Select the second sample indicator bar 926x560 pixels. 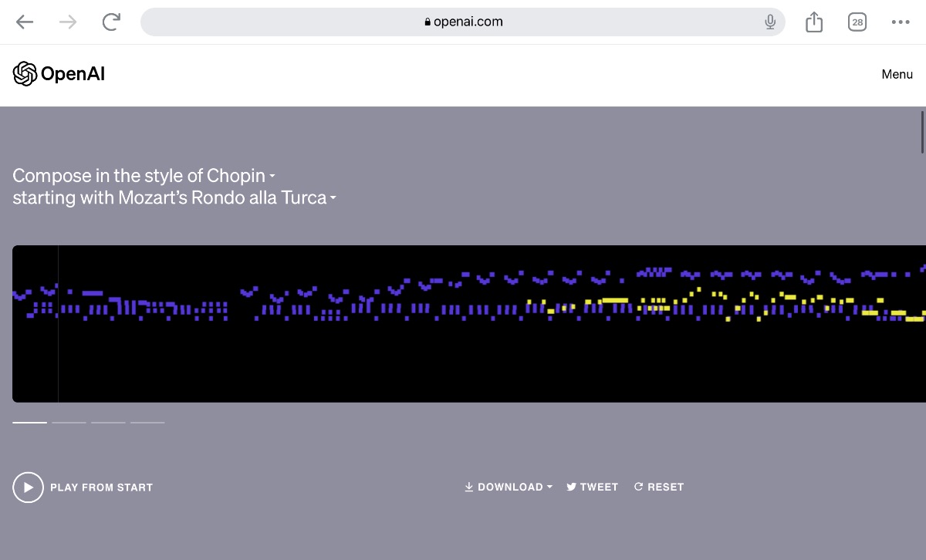(x=69, y=422)
